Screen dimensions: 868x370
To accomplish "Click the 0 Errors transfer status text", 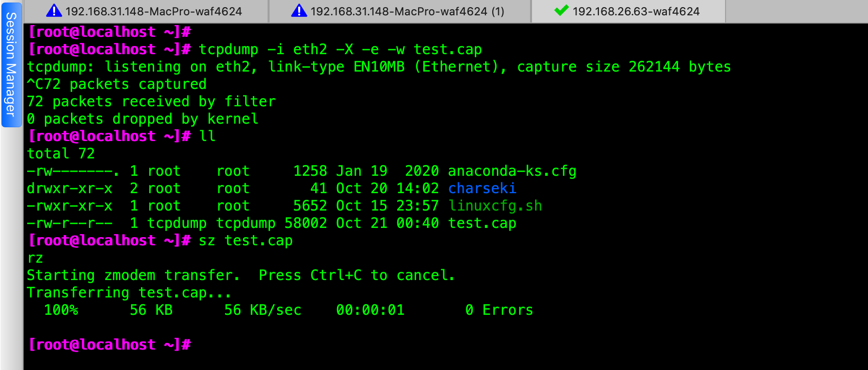I will pyautogui.click(x=499, y=310).
